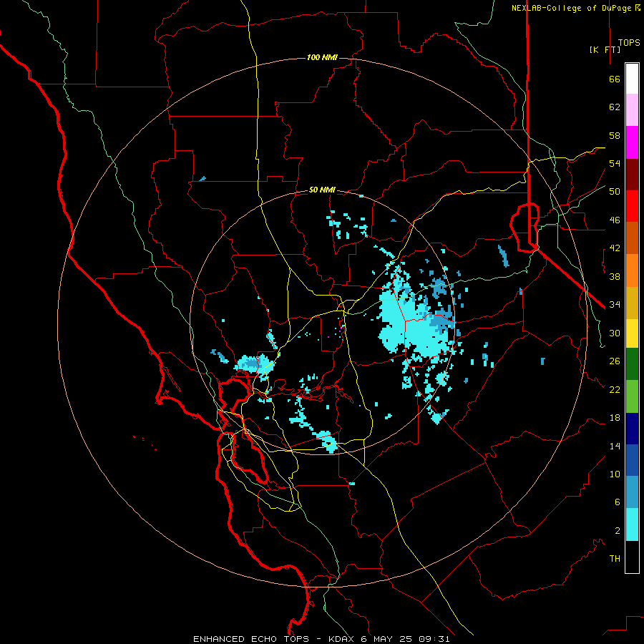The height and width of the screenshot is (644, 644).
Task: Click the '26' legend scale value
Action: coord(615,361)
